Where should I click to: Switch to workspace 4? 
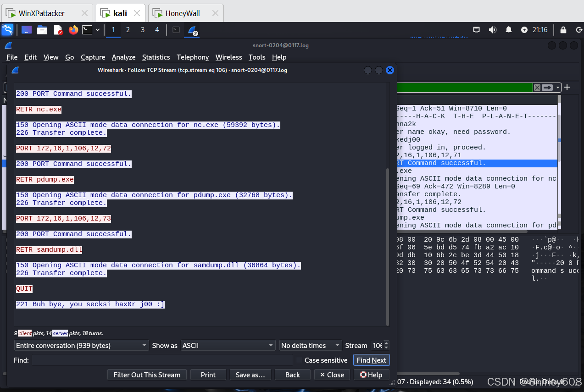coord(157,30)
